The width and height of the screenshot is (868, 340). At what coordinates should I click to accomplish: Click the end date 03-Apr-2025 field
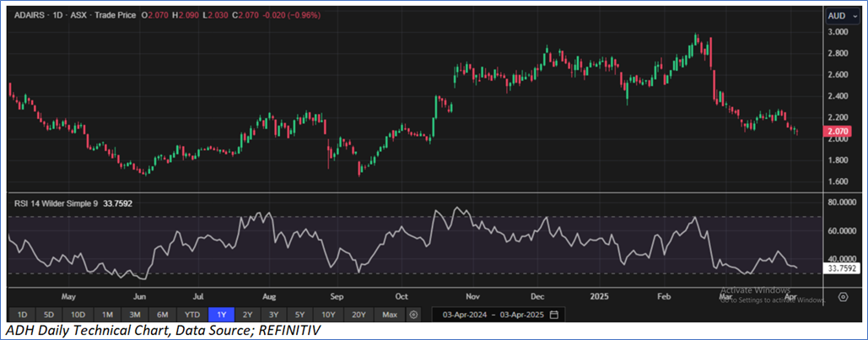524,315
